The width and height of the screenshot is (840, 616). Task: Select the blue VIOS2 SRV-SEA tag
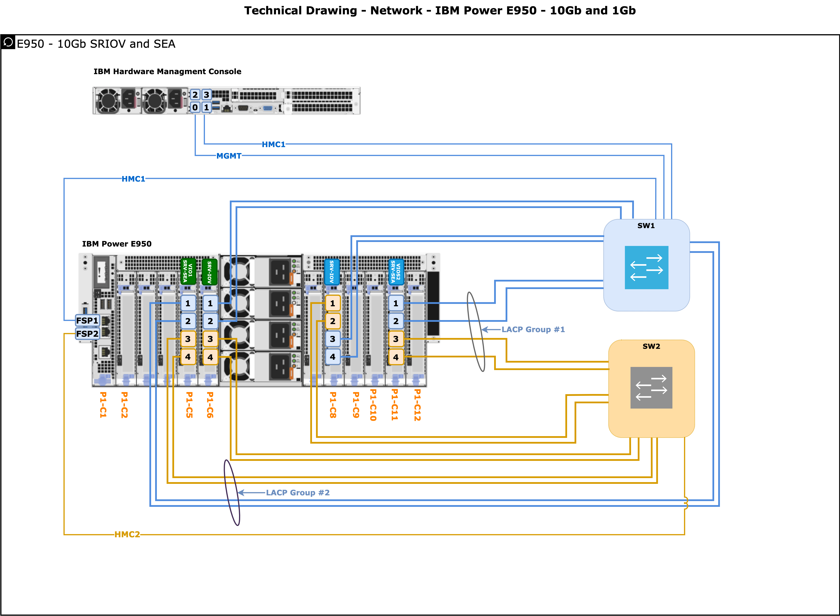395,272
